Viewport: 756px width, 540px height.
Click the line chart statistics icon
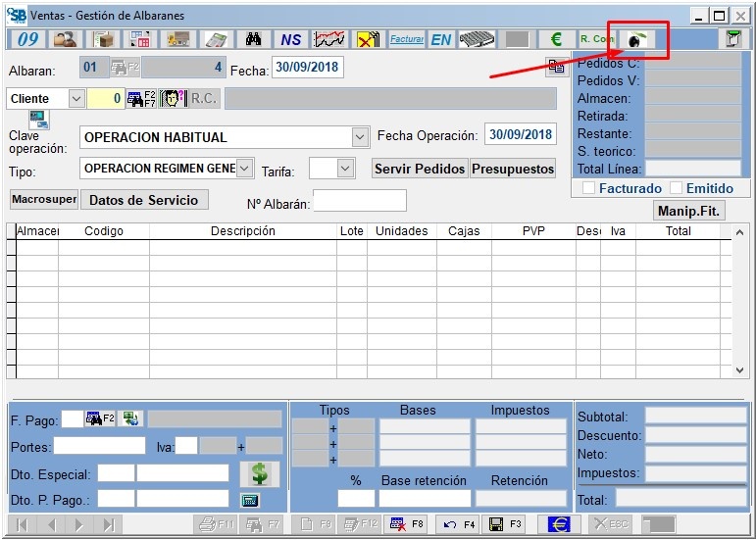(x=328, y=39)
